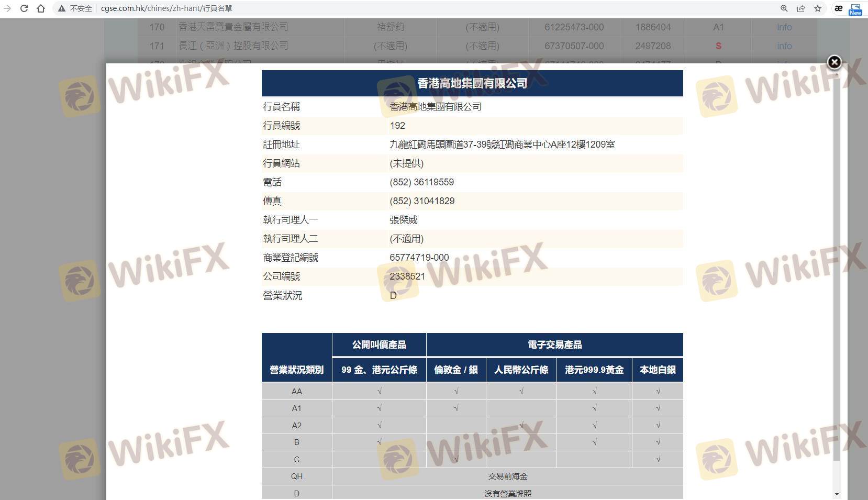Open the info link for row 170

click(x=784, y=27)
